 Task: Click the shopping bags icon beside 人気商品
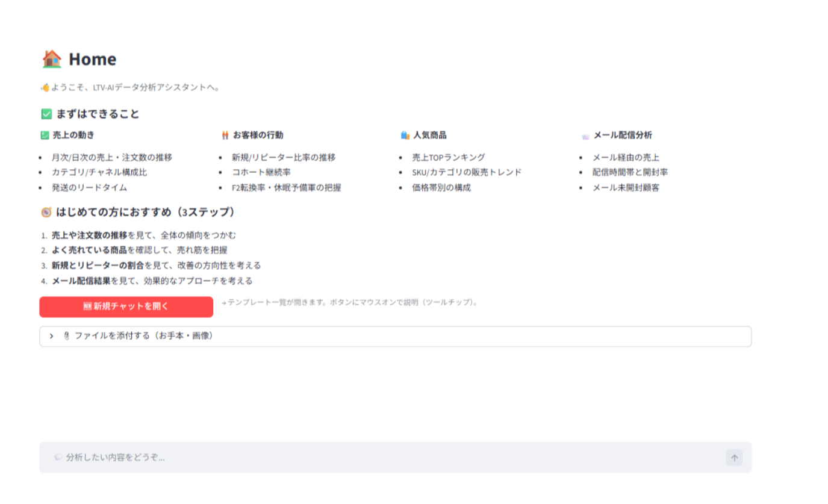[405, 135]
